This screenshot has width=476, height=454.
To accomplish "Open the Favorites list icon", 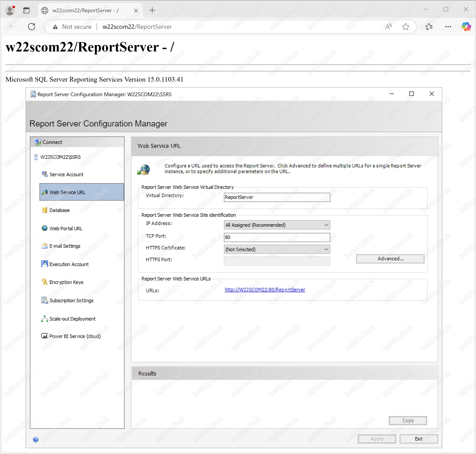I will (x=429, y=27).
